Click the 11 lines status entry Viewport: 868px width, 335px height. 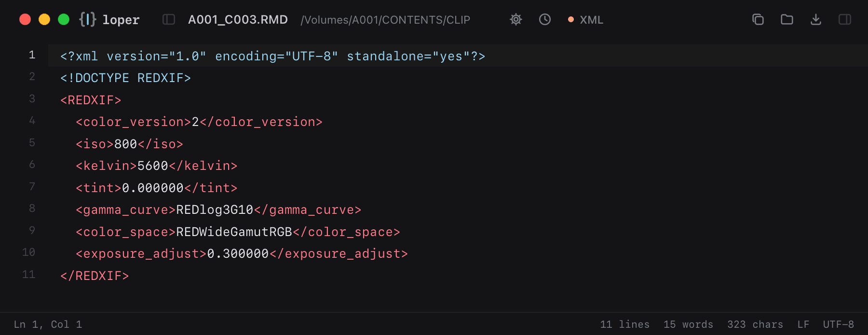pos(625,324)
